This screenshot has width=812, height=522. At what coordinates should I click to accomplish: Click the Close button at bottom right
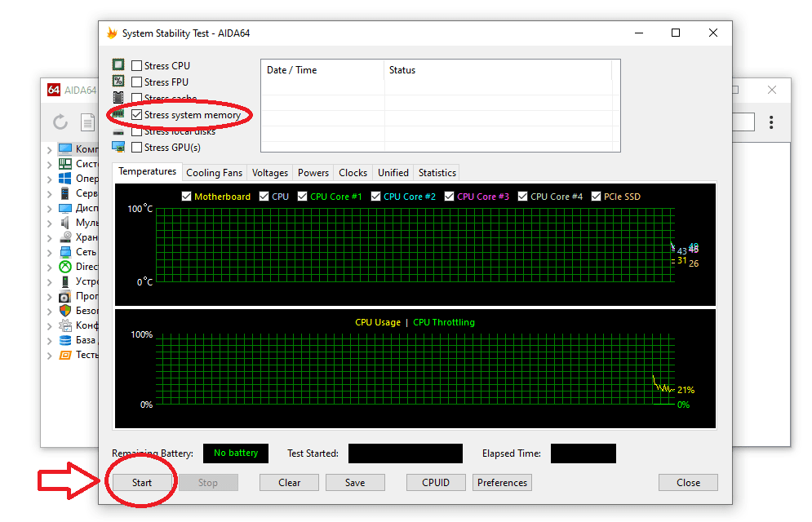coord(688,483)
